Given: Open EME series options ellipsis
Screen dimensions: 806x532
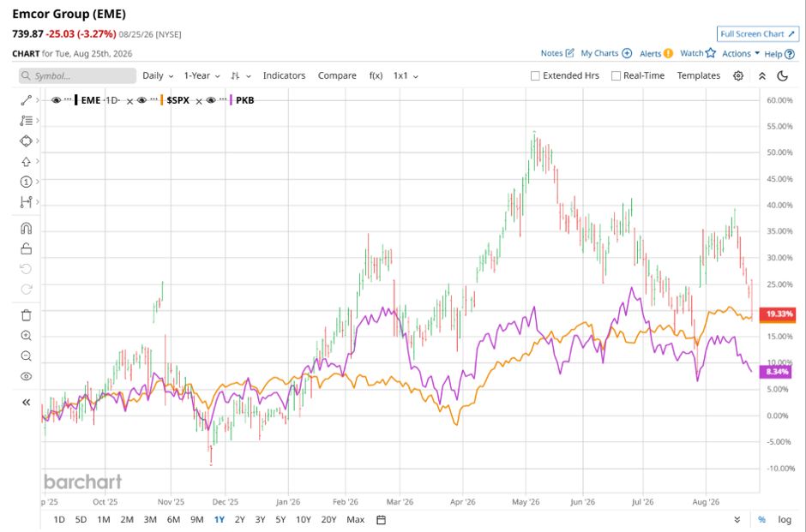Looking at the screenshot, I should [x=68, y=99].
